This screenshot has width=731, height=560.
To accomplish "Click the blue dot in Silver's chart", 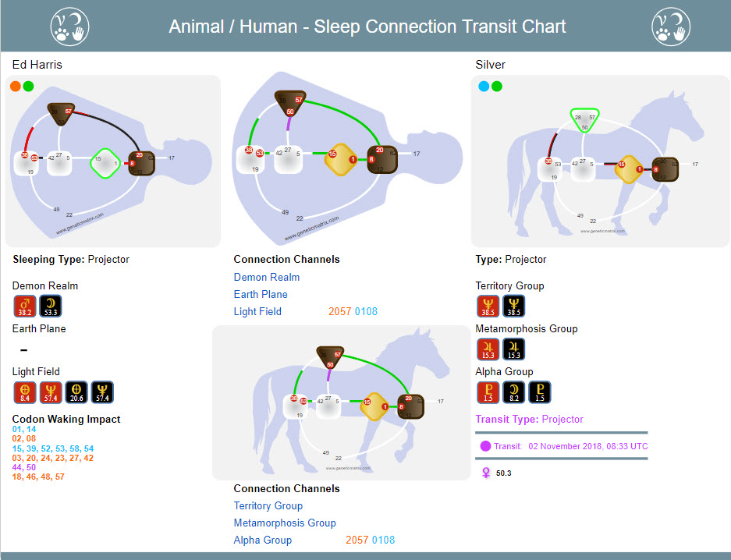I will [x=484, y=87].
